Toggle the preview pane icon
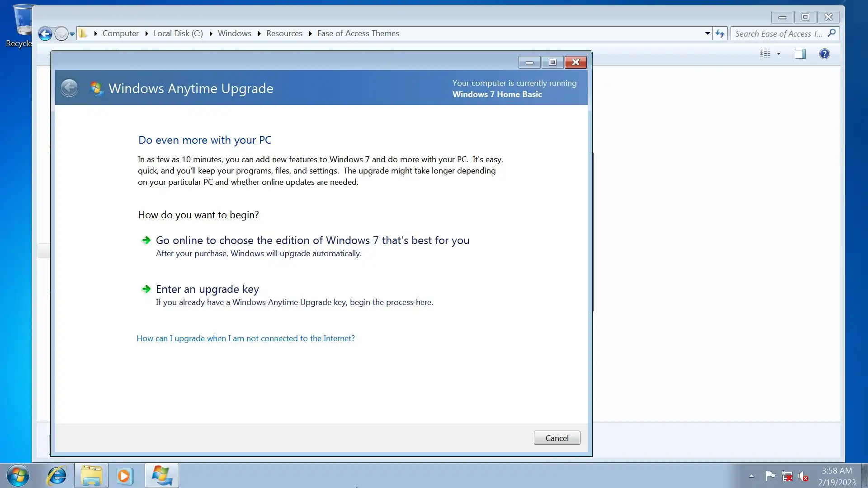Screen dimensions: 868x488 [800, 54]
